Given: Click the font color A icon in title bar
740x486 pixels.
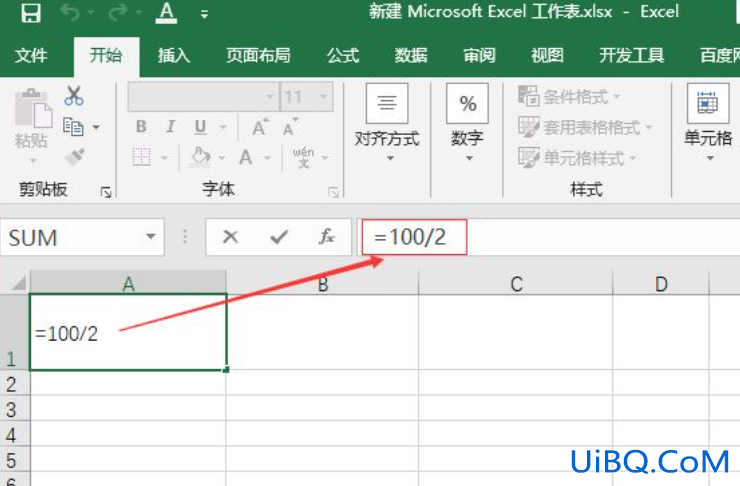Looking at the screenshot, I should 167,13.
